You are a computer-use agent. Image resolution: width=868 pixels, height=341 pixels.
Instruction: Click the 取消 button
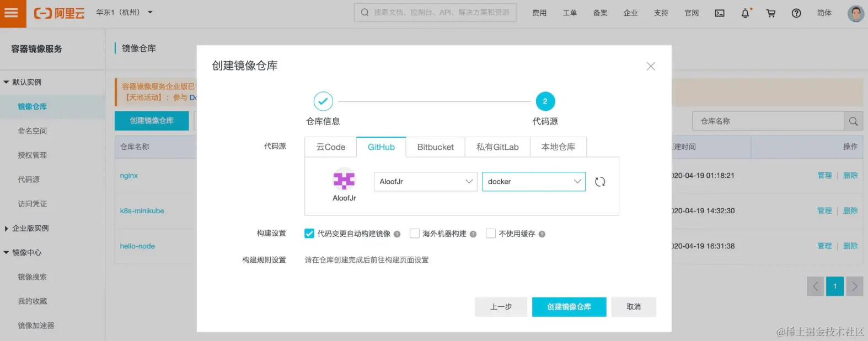634,307
